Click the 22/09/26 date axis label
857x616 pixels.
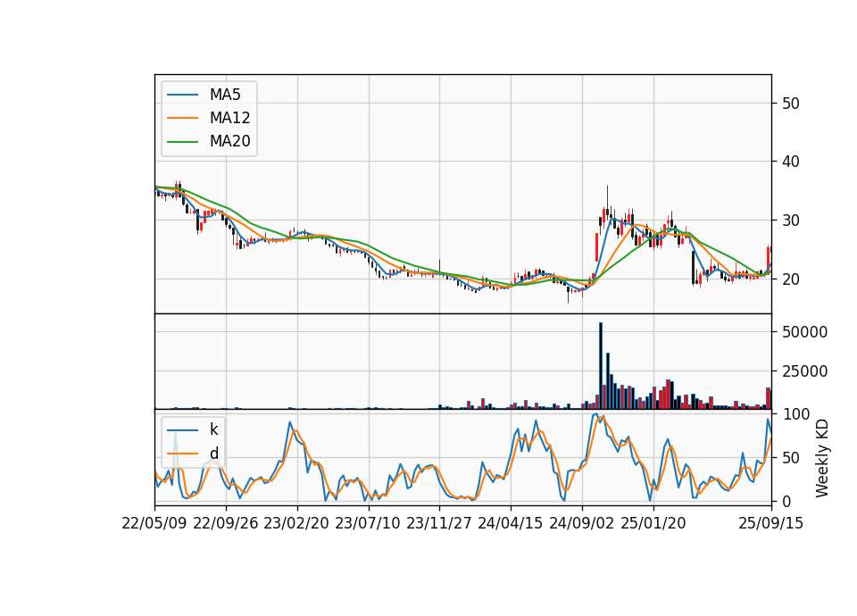tap(226, 523)
